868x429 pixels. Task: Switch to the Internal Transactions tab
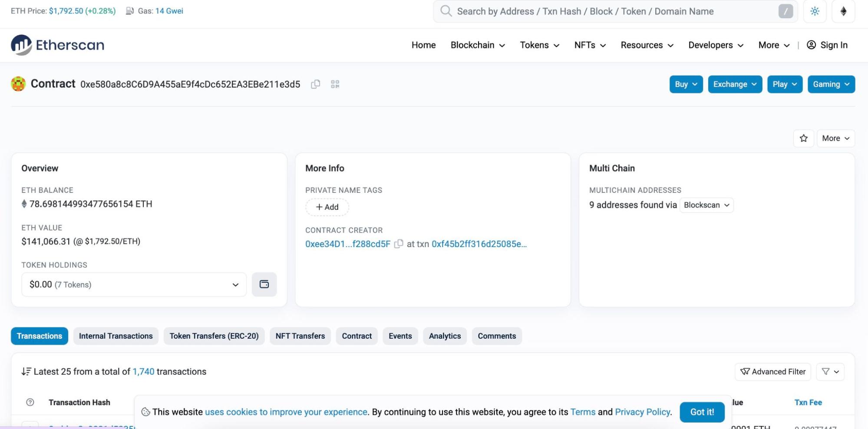116,336
